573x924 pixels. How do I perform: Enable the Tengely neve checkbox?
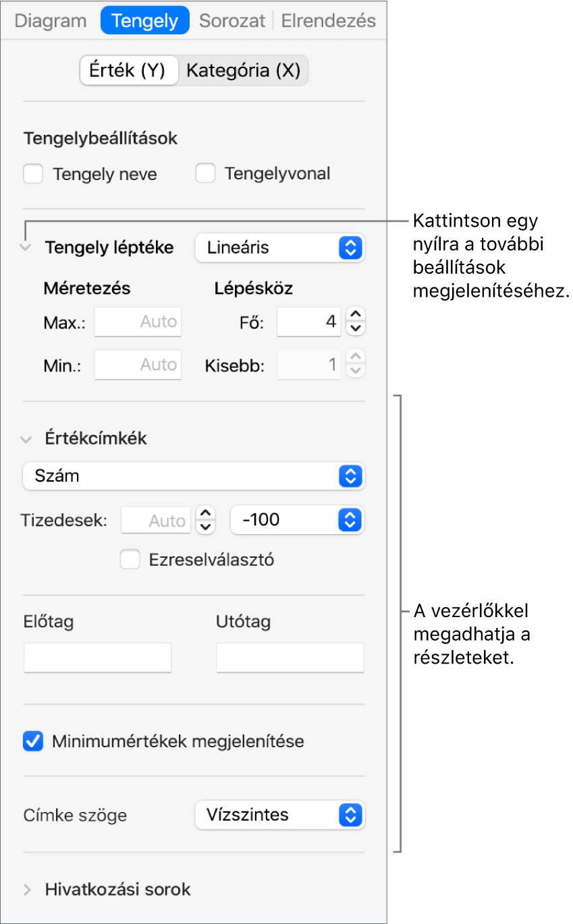(x=33, y=174)
